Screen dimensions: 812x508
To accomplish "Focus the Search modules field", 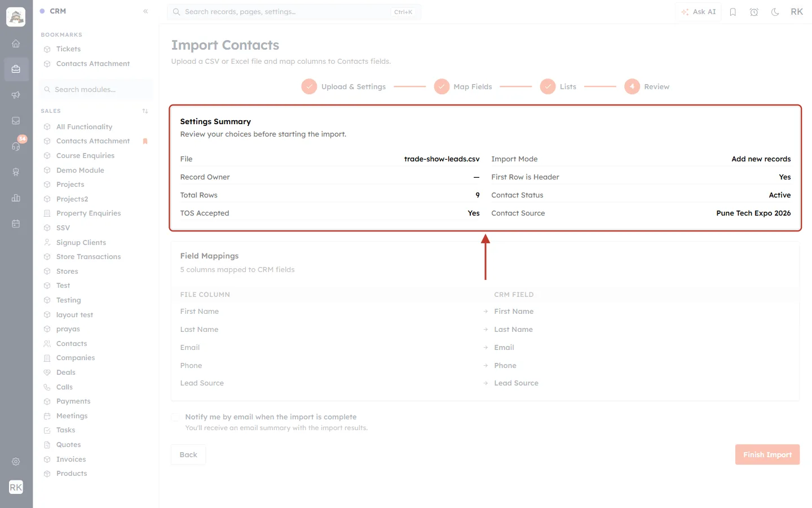I will pyautogui.click(x=96, y=90).
